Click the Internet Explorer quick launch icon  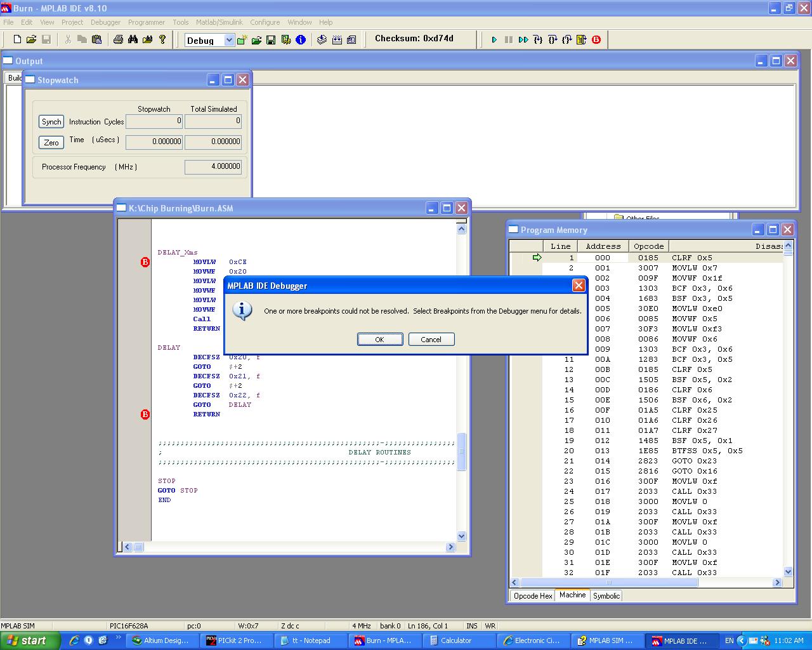point(74,640)
